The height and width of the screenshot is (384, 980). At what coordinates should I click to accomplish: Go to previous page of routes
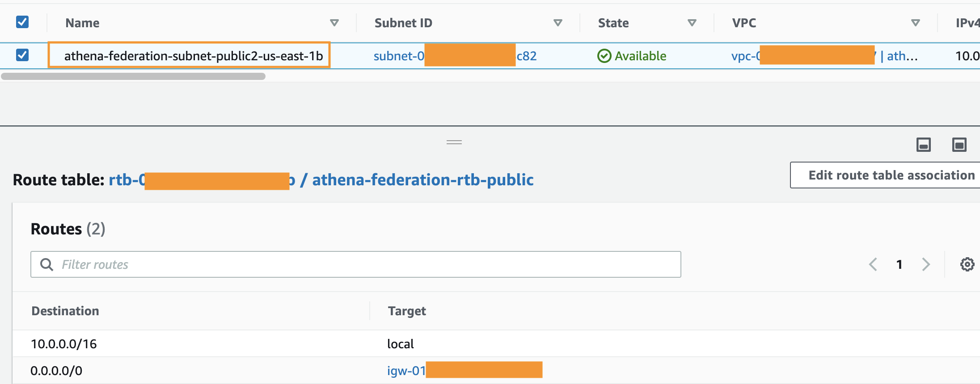[x=873, y=264]
